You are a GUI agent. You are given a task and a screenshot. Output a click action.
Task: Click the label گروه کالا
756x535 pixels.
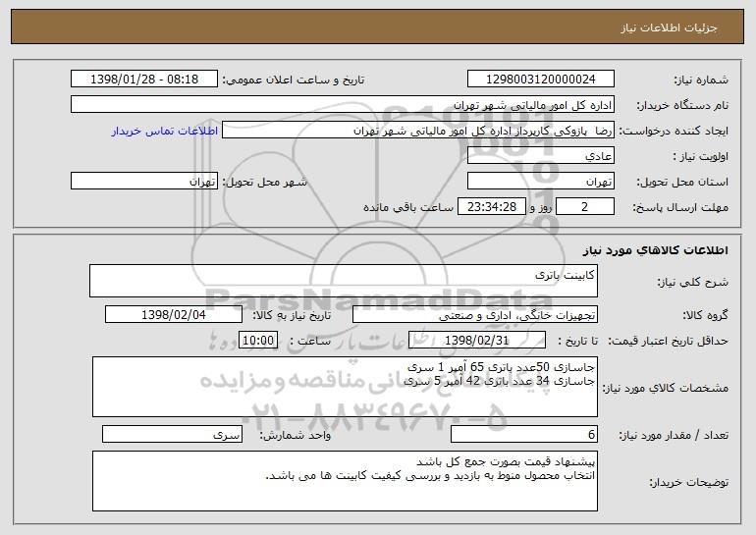(x=705, y=316)
